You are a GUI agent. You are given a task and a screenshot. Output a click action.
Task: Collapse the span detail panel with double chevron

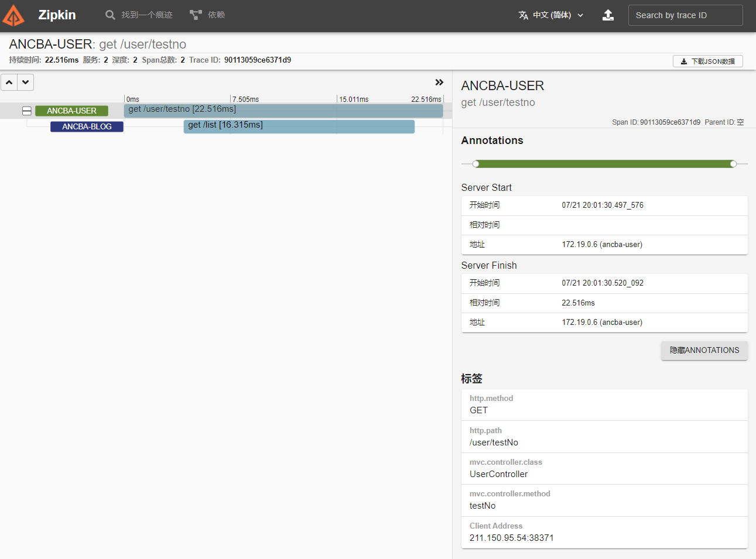439,83
